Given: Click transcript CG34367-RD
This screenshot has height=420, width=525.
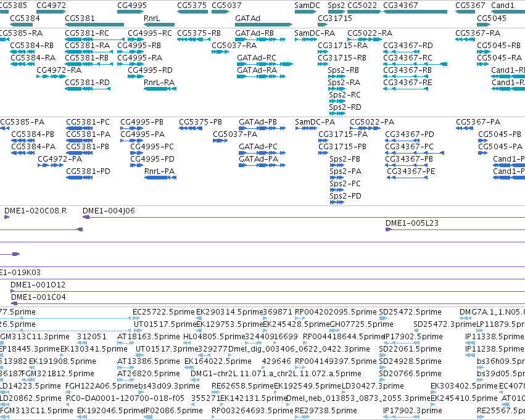Looking at the screenshot, I should [x=408, y=45].
